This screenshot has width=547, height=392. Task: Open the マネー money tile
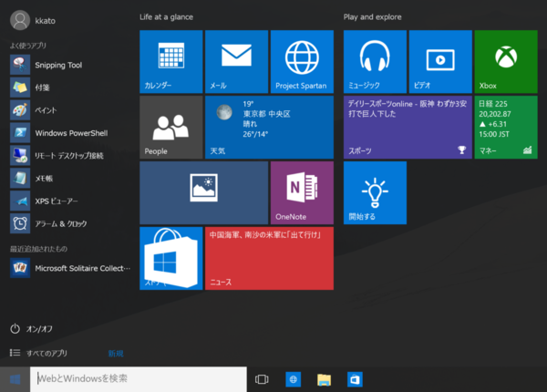pyautogui.click(x=506, y=128)
